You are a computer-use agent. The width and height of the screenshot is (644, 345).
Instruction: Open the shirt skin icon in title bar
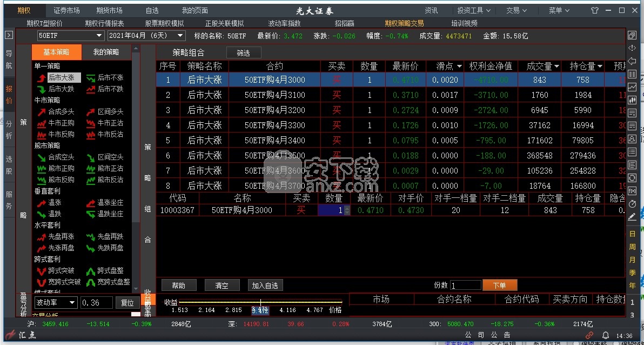[x=595, y=10]
